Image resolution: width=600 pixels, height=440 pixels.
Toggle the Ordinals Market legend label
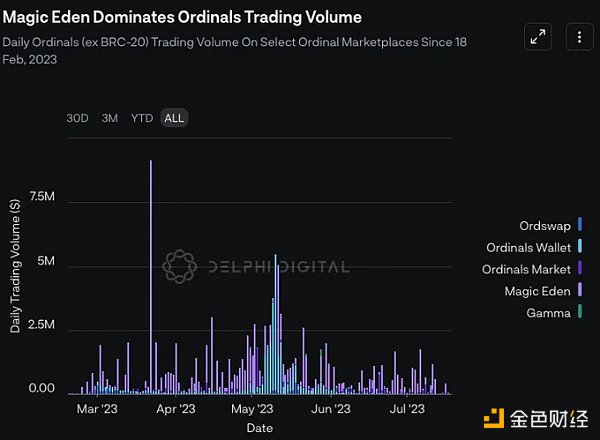click(526, 269)
